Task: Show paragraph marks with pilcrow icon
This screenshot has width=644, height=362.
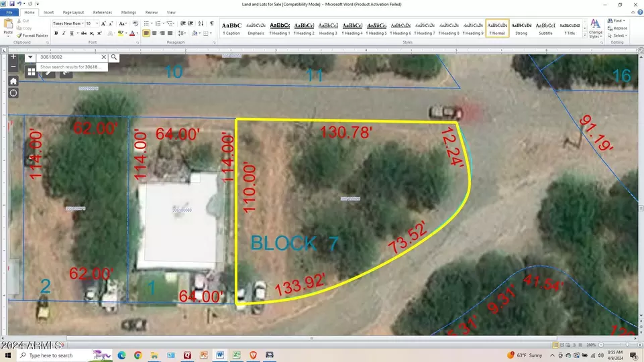Action: [211, 23]
